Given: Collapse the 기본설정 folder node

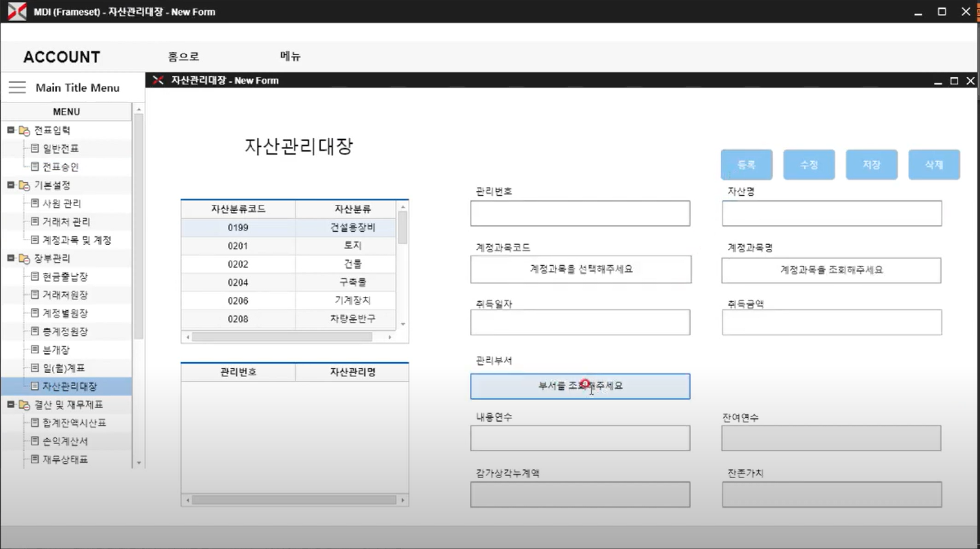Looking at the screenshot, I should 11,185.
